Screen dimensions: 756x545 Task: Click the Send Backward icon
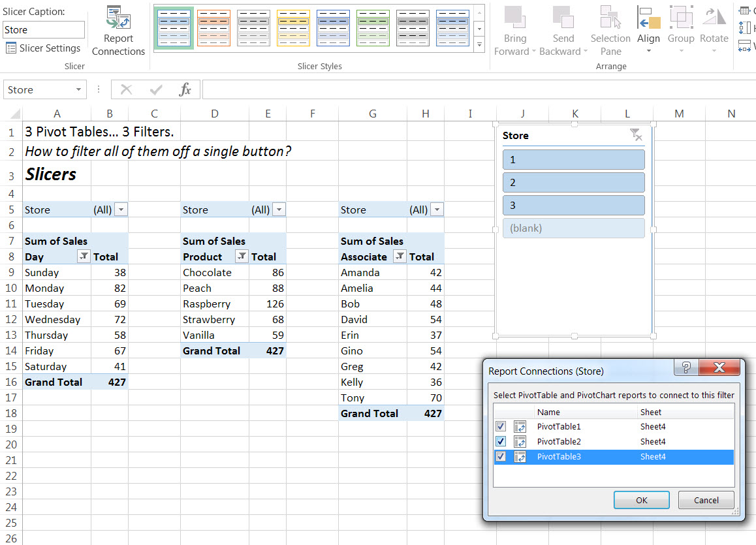click(563, 18)
